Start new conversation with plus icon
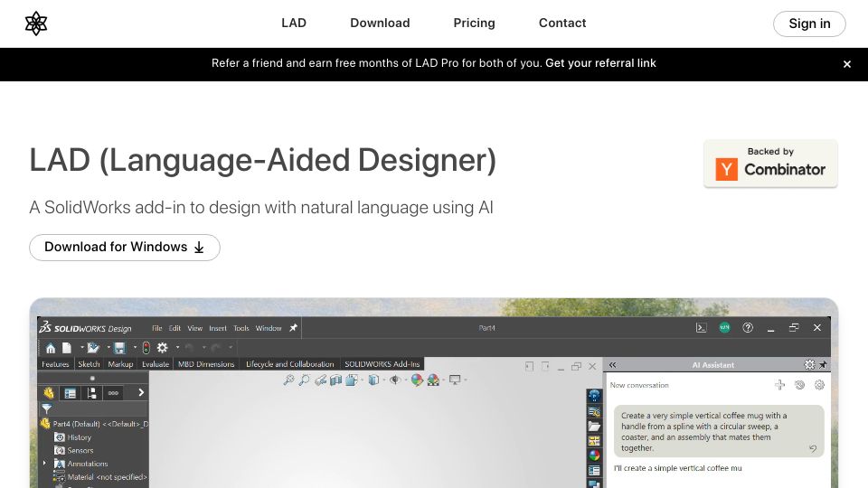Image resolution: width=868 pixels, height=488 pixels. pos(779,385)
